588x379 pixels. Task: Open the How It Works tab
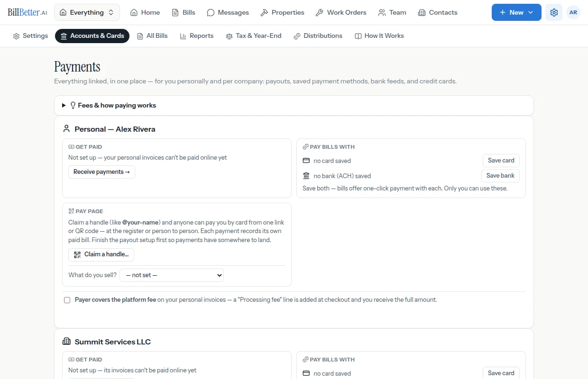[x=379, y=36]
